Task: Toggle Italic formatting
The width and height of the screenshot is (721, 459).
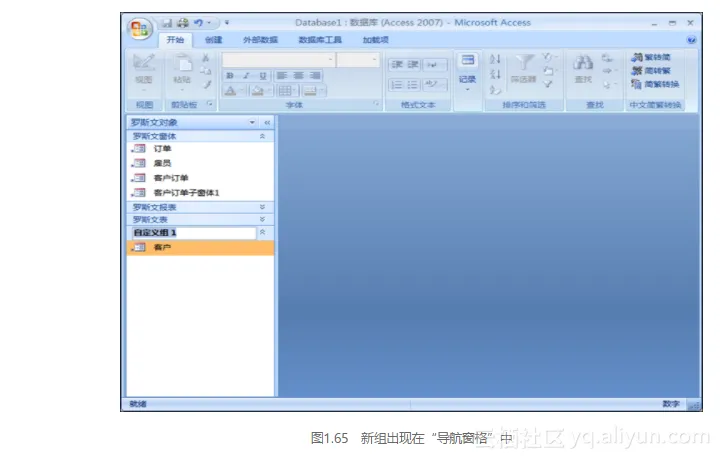Action: [x=246, y=75]
